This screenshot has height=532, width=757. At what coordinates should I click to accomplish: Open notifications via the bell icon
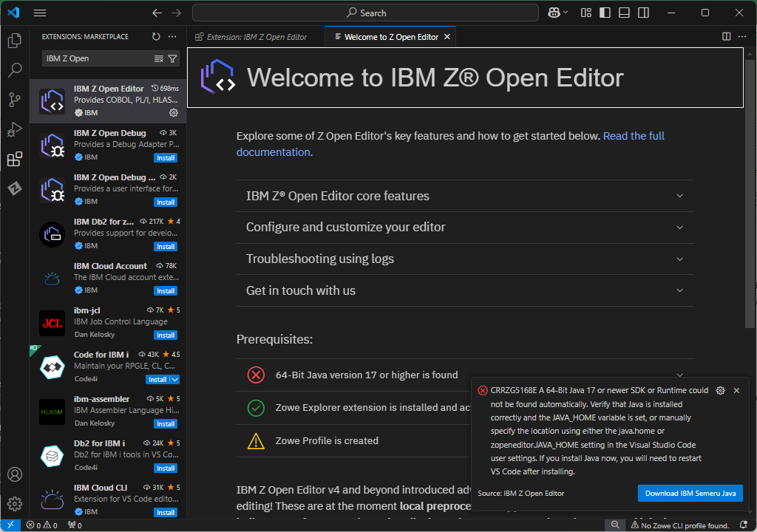point(745,525)
